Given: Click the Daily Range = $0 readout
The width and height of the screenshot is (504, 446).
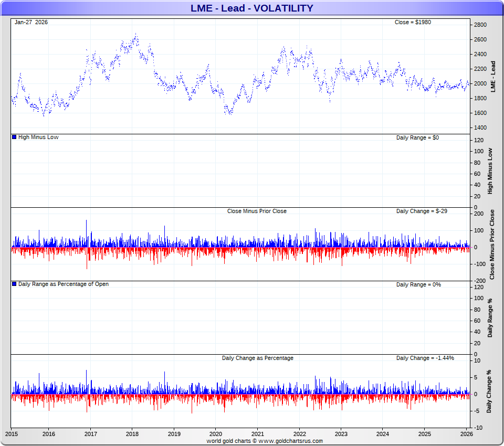Looking at the screenshot, I should coord(417,137).
